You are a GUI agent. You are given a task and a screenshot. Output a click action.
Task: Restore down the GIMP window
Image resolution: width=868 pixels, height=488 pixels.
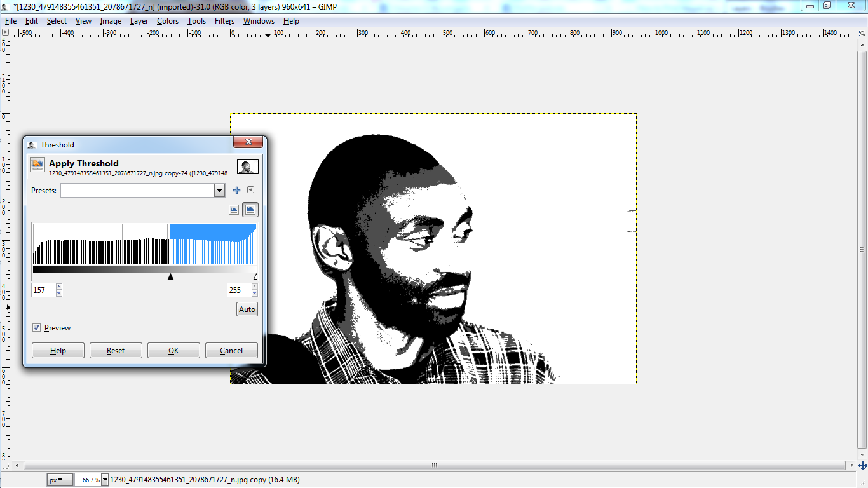tap(826, 6)
